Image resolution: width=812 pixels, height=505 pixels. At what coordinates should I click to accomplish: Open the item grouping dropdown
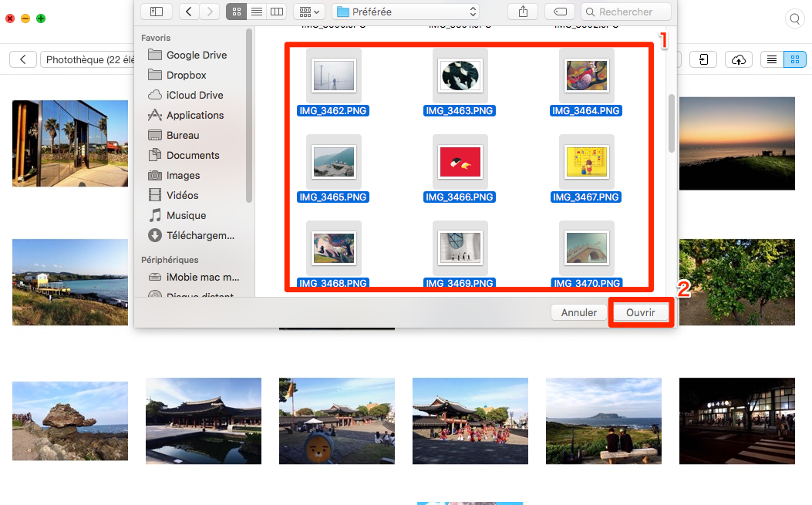pos(309,12)
